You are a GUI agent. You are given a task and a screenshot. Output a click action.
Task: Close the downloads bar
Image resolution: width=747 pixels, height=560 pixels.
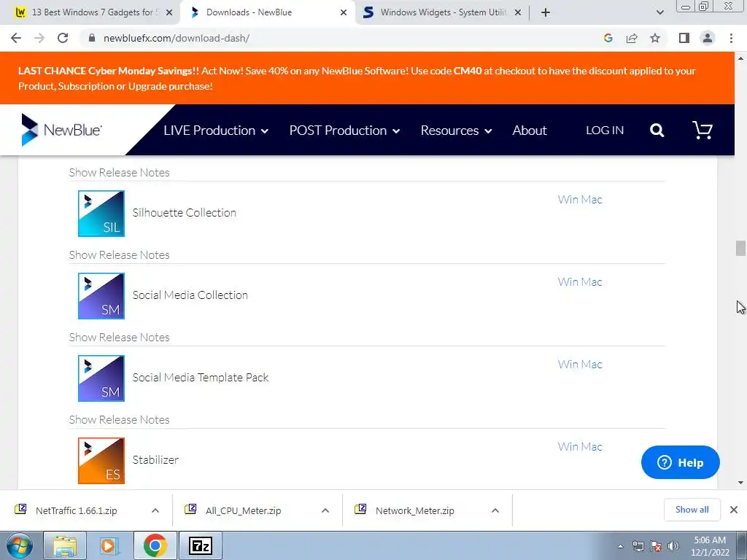734,510
